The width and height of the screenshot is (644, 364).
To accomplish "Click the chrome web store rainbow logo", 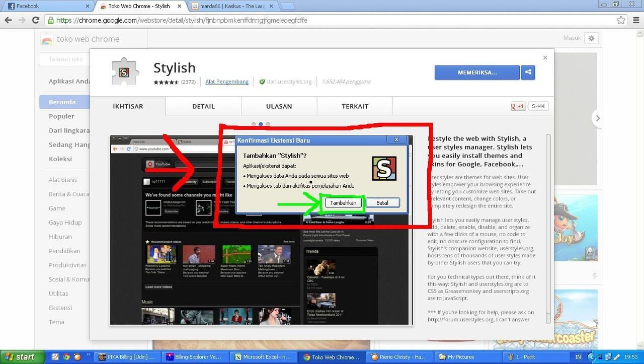I will [x=47, y=40].
